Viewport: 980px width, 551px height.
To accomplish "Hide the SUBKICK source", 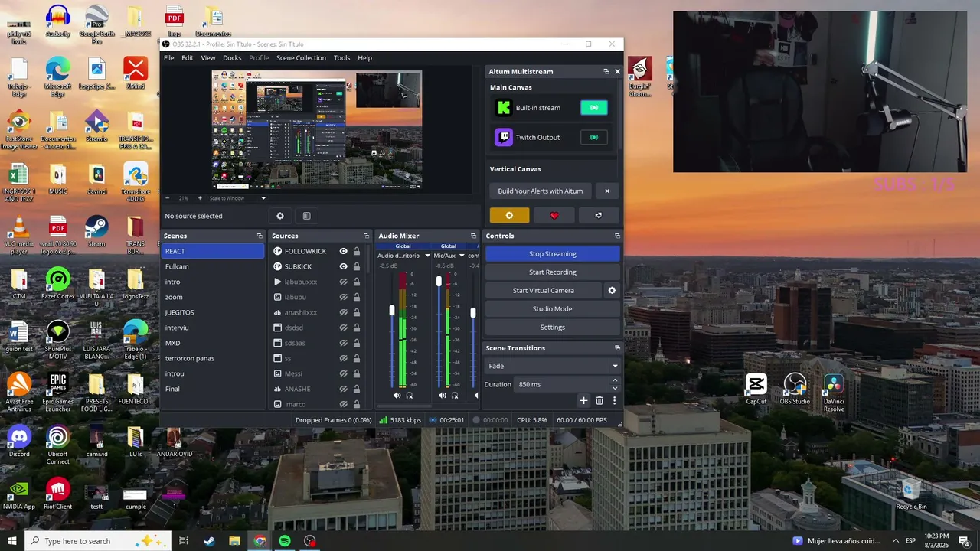I will pos(344,266).
